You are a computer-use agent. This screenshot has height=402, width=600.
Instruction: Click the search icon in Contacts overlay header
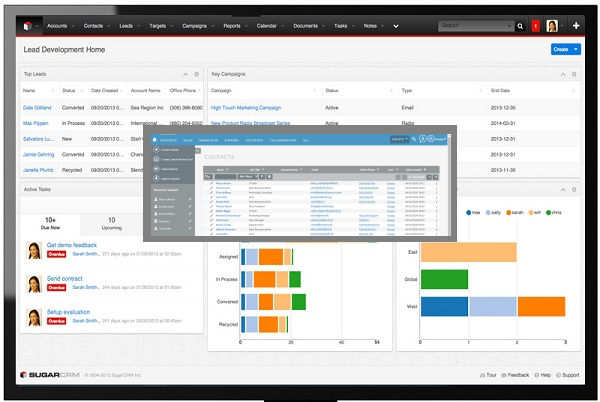(x=414, y=139)
